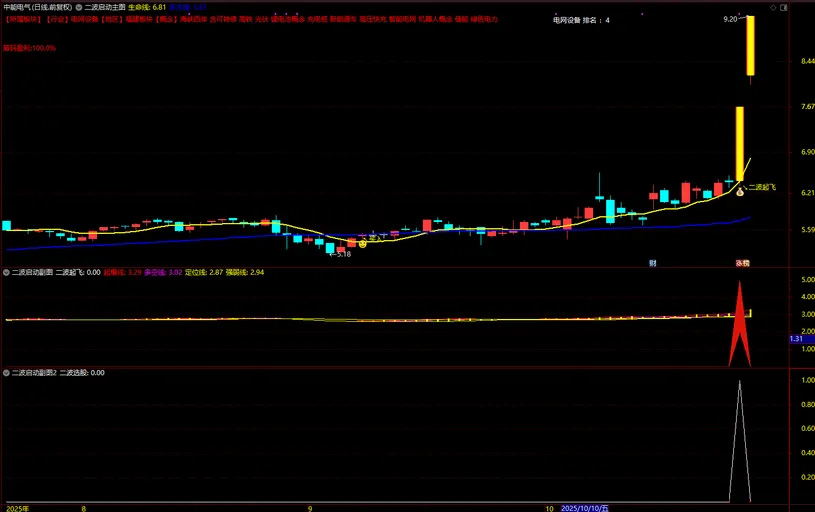
Task: Click the 绿色电力 concept tag
Action: pos(484,19)
